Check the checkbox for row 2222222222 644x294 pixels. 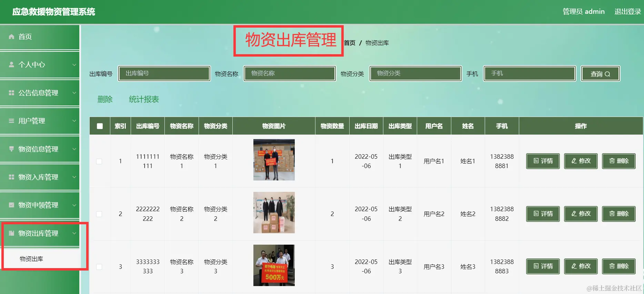pyautogui.click(x=99, y=214)
